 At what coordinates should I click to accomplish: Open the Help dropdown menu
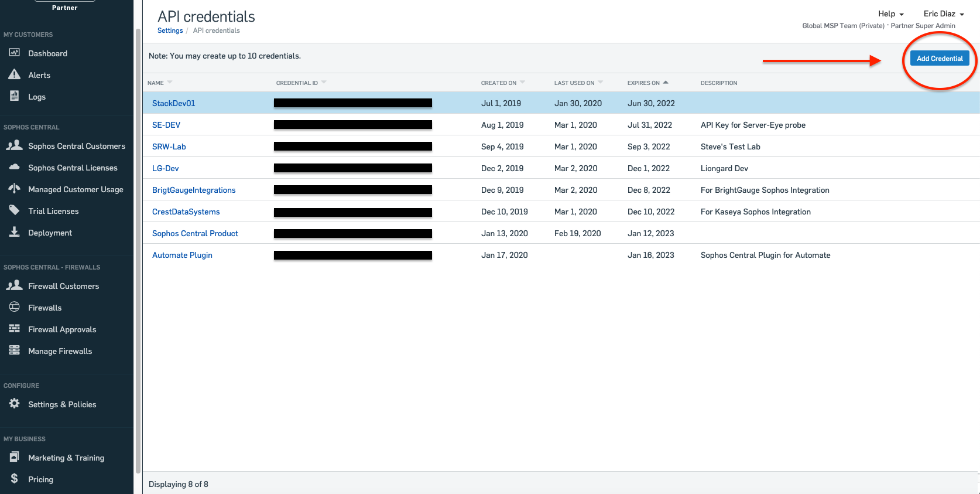(x=890, y=13)
